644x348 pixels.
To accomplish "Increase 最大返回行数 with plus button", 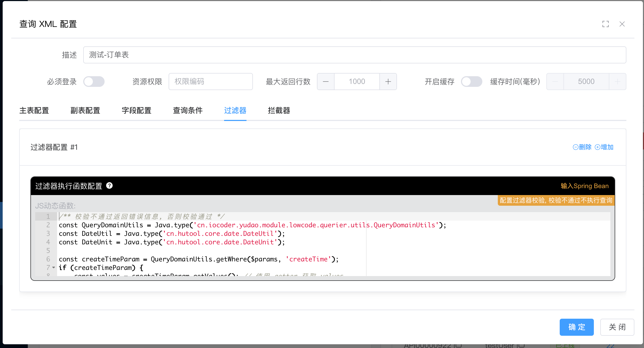I will [388, 82].
